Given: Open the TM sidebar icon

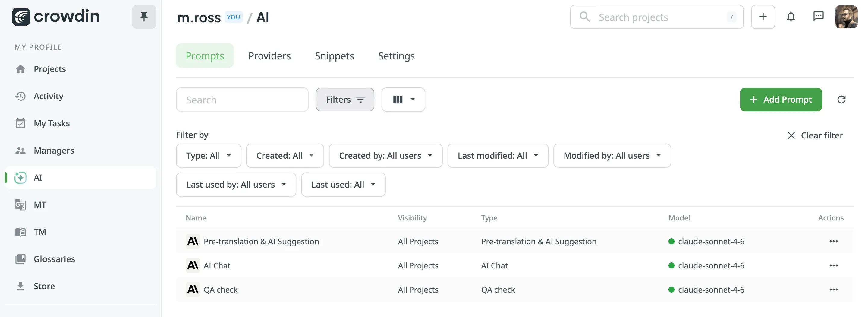Looking at the screenshot, I should click(x=20, y=232).
